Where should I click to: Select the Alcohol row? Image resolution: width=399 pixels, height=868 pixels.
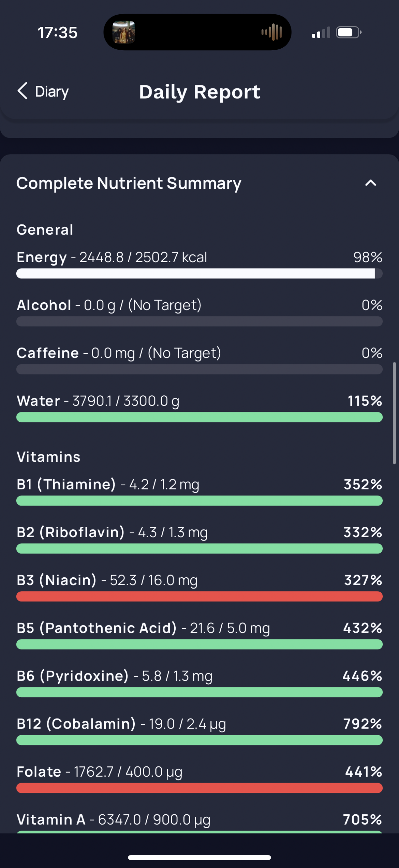click(x=199, y=312)
